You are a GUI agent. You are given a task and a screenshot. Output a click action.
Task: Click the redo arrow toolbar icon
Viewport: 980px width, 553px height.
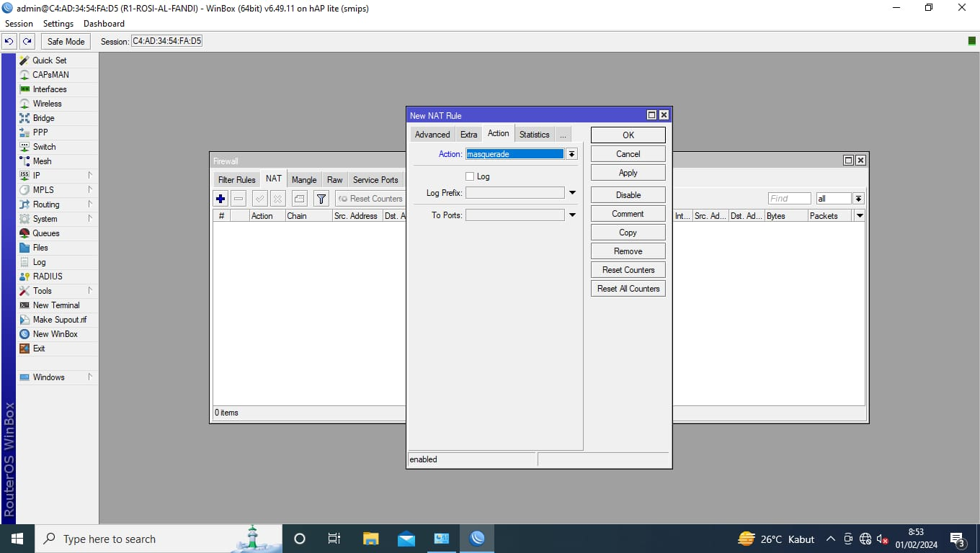[27, 42]
